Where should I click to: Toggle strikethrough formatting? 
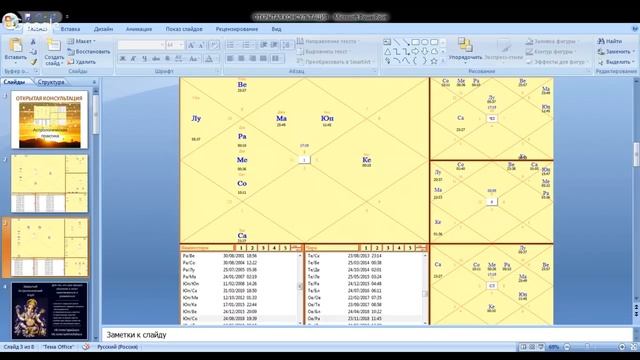(x=156, y=59)
